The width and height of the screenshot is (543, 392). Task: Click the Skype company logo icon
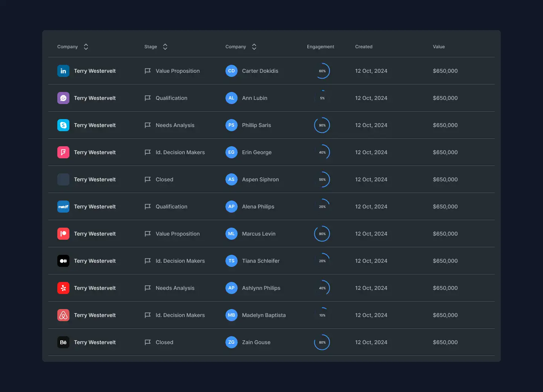click(x=63, y=125)
